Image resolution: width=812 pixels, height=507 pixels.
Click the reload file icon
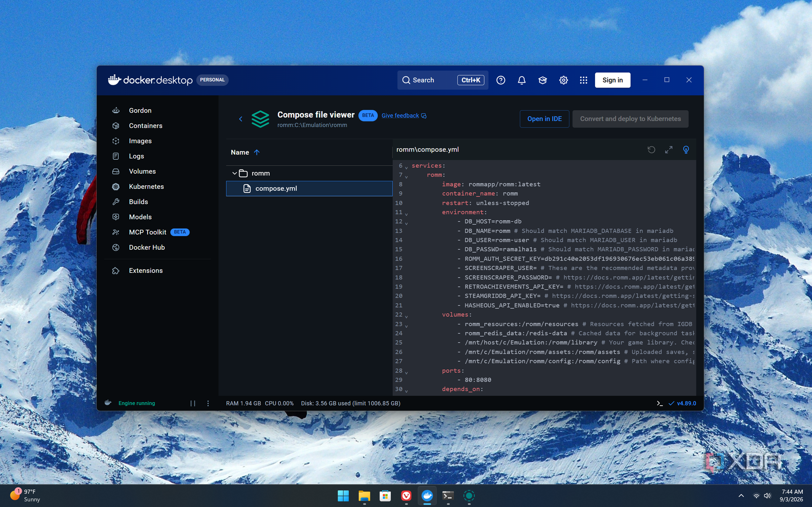(651, 149)
